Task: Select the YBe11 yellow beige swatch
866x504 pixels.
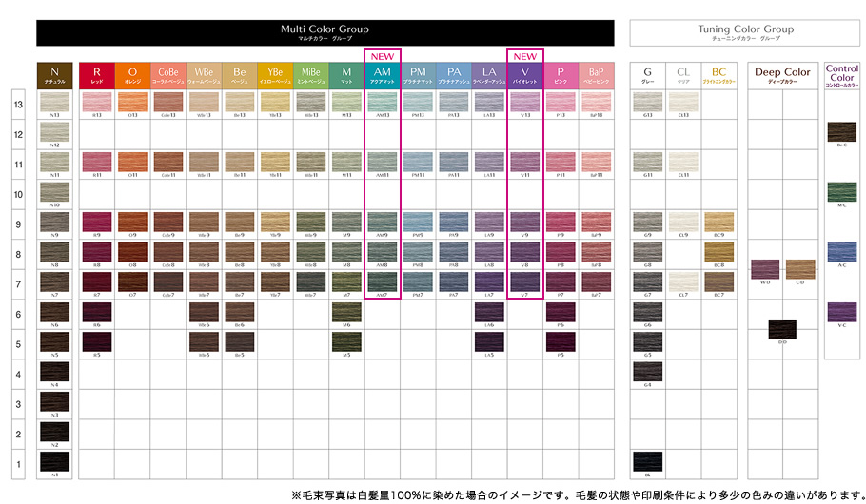Action: point(275,162)
